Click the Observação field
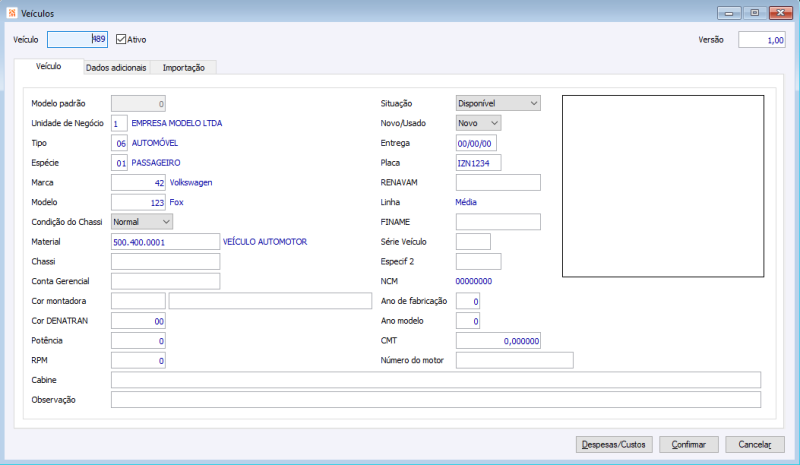The height and width of the screenshot is (465, 800). pos(436,400)
